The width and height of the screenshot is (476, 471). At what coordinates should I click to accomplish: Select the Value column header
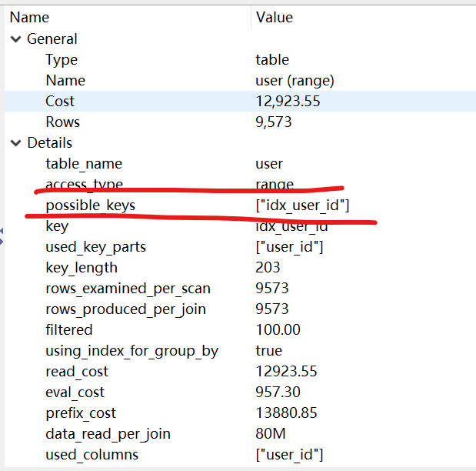click(275, 18)
